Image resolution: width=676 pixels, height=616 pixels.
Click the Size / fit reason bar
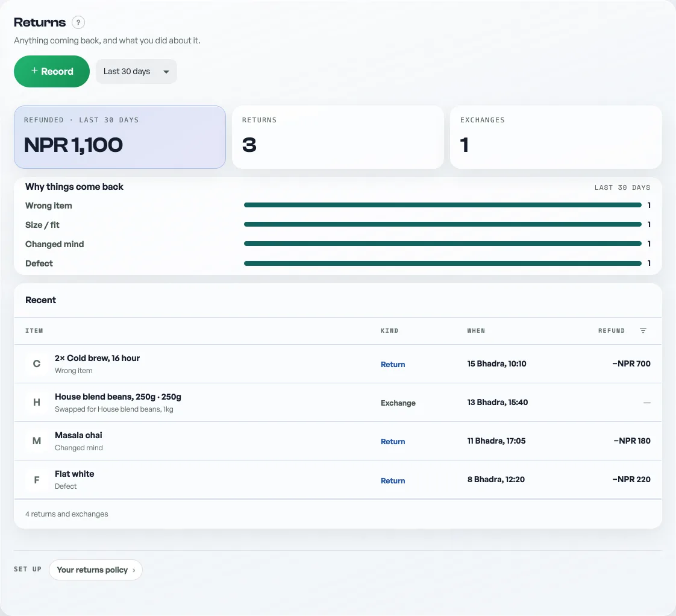[x=443, y=224]
